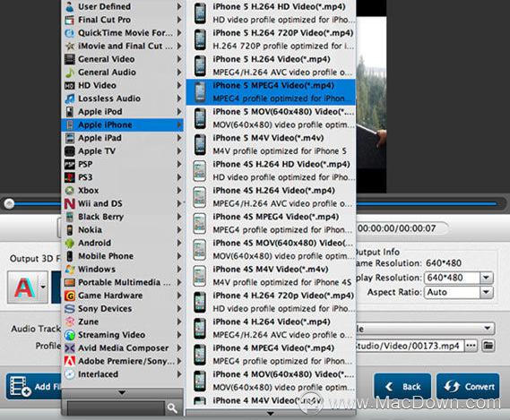The height and width of the screenshot is (420, 510).
Task: Choose iPhone 4 MPEG4 Video(*.mp4) profile
Action: (x=271, y=355)
